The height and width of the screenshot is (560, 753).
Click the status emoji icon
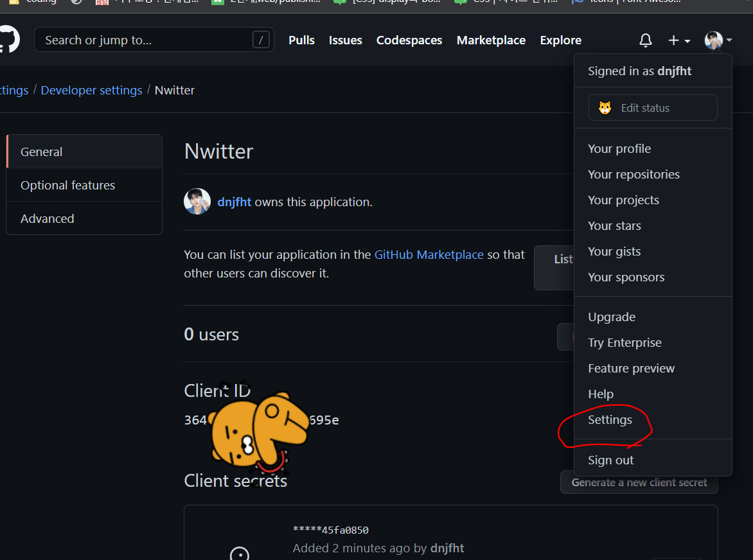point(605,108)
